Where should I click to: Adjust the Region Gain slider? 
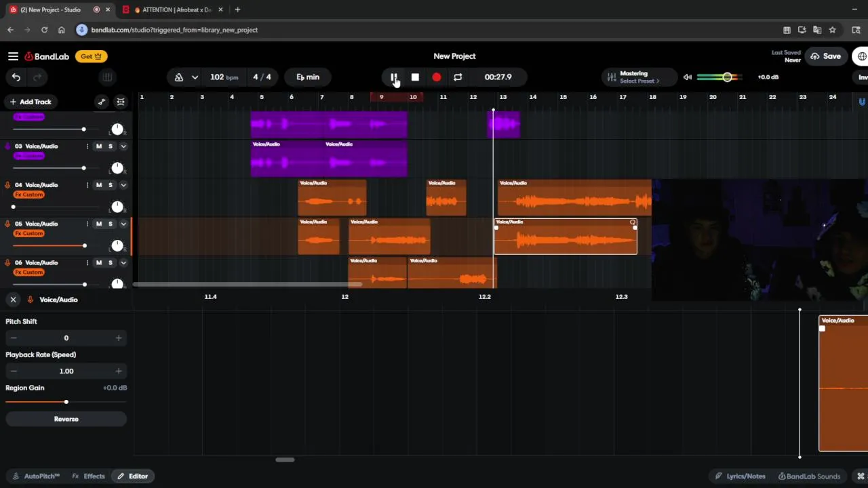66,402
